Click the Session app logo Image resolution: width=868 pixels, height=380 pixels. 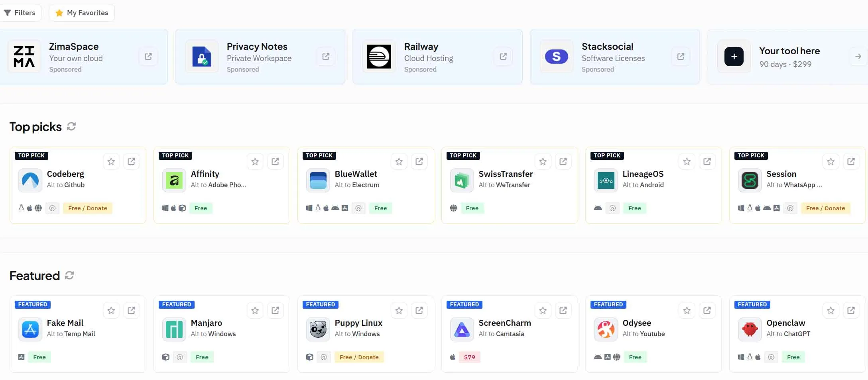pos(750,180)
